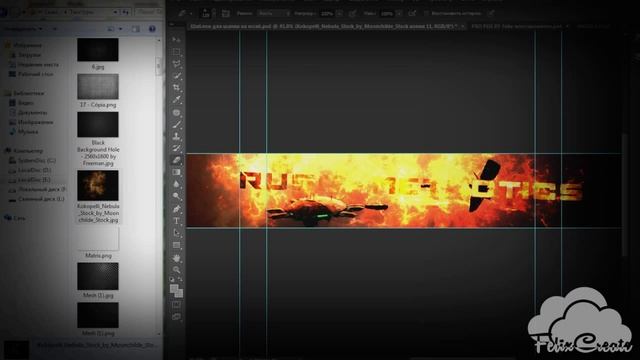This screenshot has width=640, height=360.
Task: Swap foreground and background colors
Action: [x=180, y=280]
